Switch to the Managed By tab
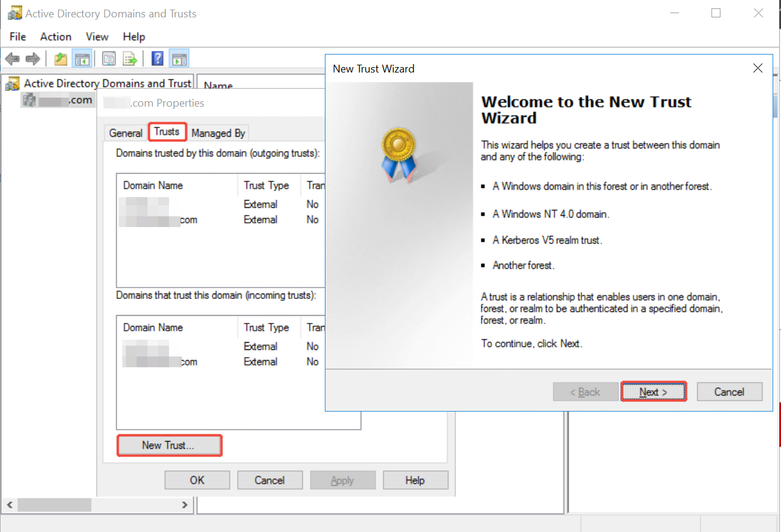 coord(218,133)
